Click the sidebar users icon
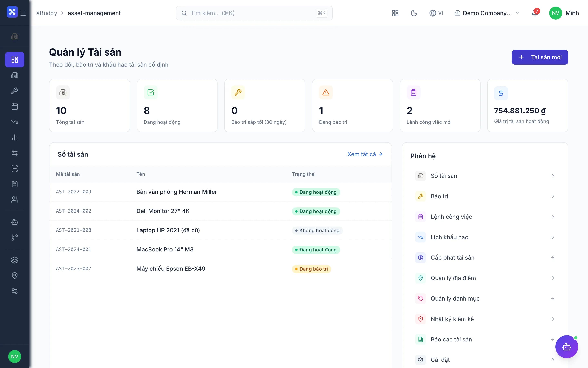Screen dimensions: 588x368 click(14, 200)
